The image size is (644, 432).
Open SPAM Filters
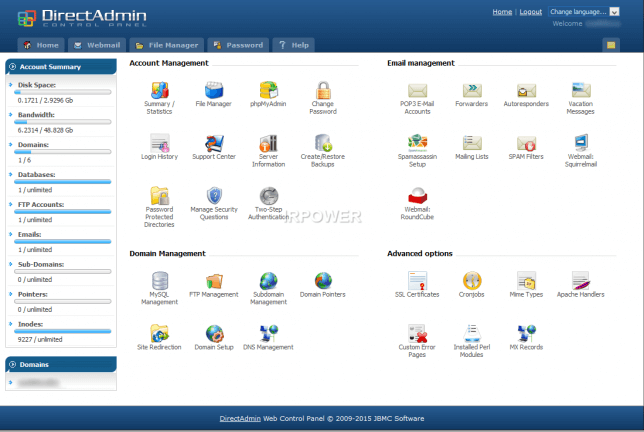pyautogui.click(x=526, y=143)
